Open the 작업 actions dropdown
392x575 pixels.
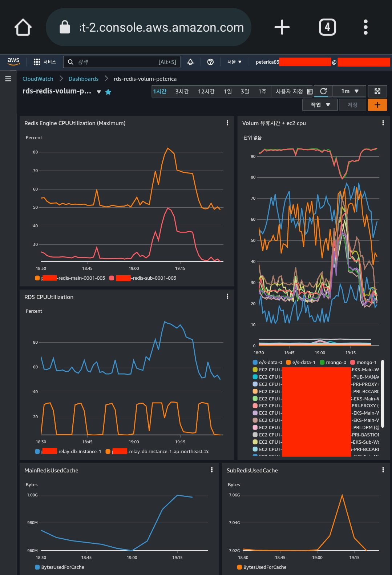320,105
